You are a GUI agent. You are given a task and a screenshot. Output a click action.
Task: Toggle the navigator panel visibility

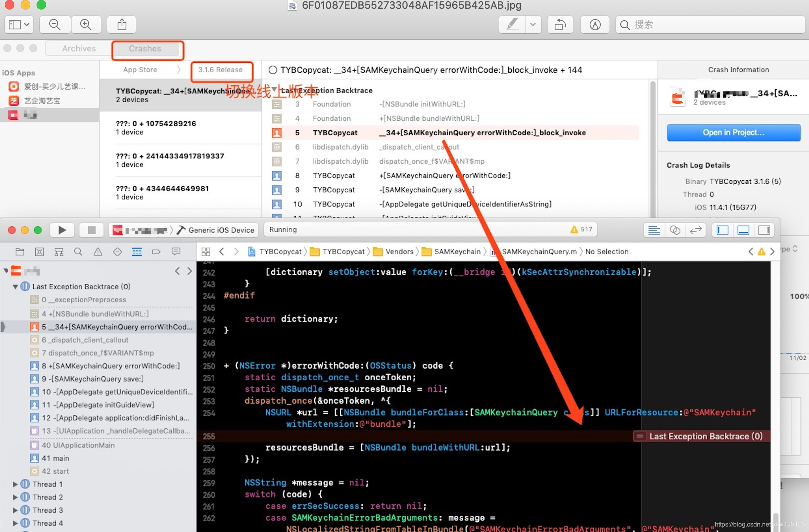pos(722,230)
